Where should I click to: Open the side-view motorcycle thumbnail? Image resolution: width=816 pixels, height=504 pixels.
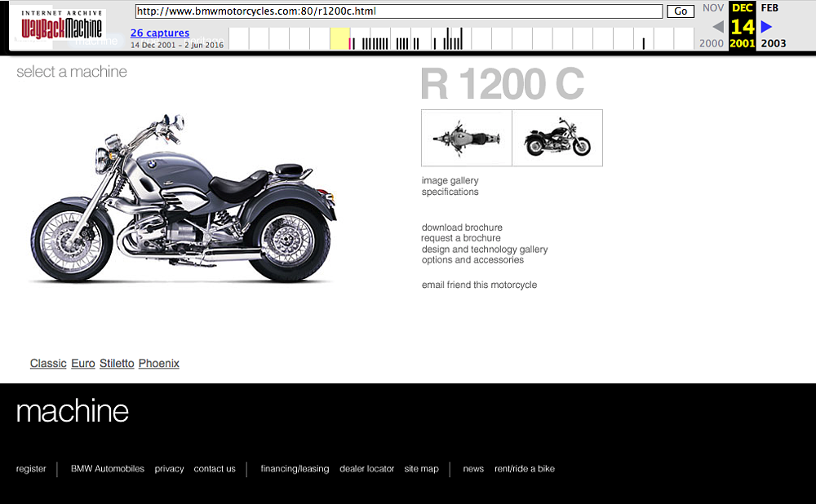coord(557,138)
